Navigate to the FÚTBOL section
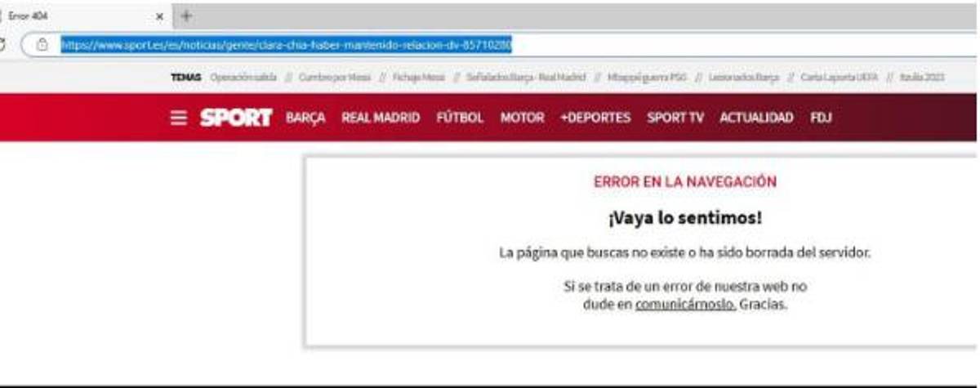This screenshot has height=388, width=980. coord(460,118)
